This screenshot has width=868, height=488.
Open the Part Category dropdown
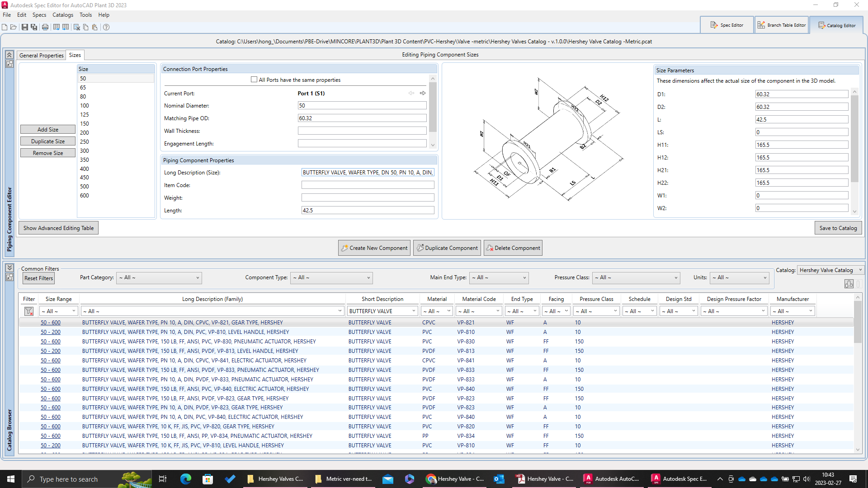(159, 278)
